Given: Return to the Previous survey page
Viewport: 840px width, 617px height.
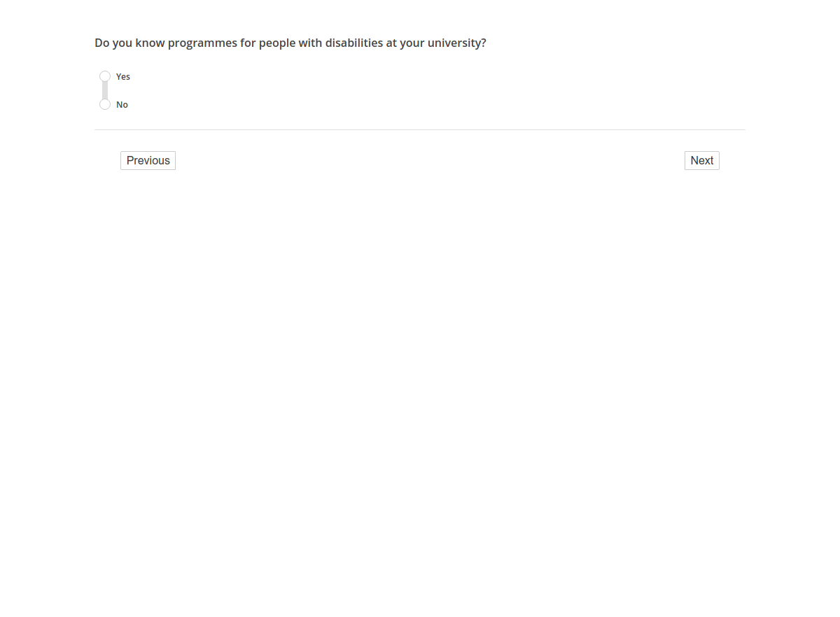Looking at the screenshot, I should [x=148, y=161].
